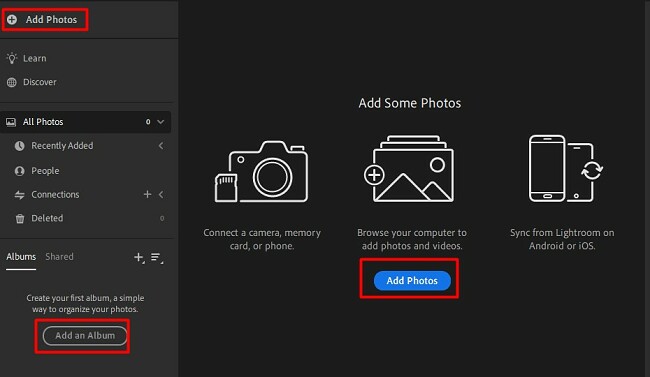
Task: Select All Photos in sidebar
Action: pyautogui.click(x=85, y=122)
